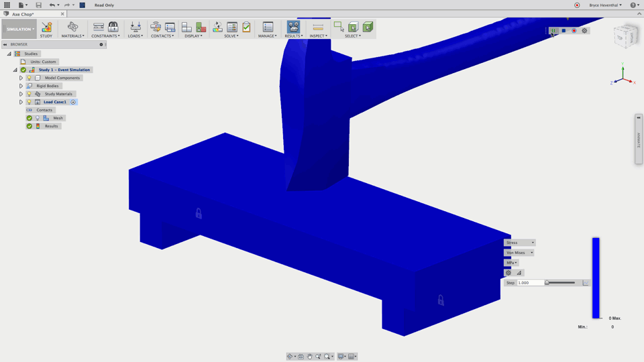This screenshot has height=362, width=644.
Task: Expand the Rigid Bodies node
Action: click(x=21, y=86)
